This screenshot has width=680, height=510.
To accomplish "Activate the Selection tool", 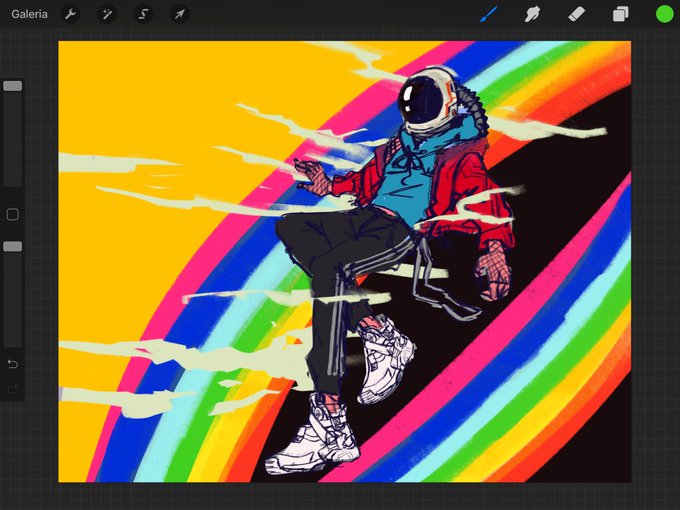I will pyautogui.click(x=143, y=14).
